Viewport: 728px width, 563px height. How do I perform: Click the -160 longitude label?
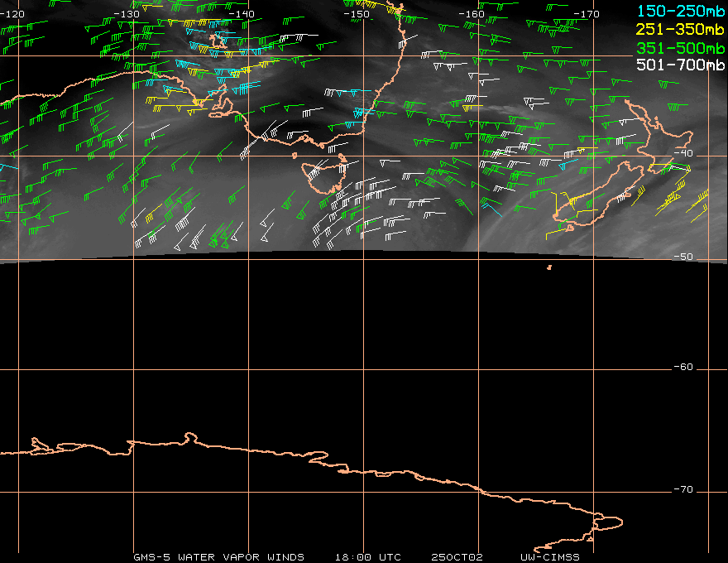tap(472, 14)
